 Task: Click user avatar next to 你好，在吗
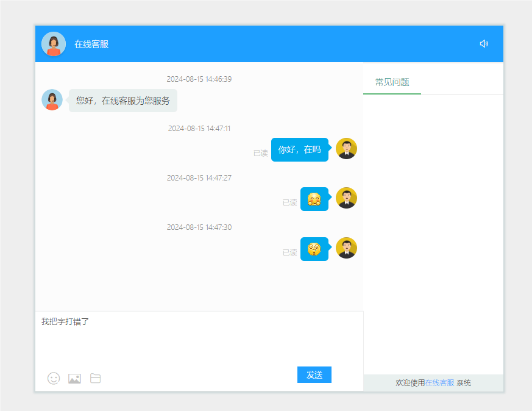click(x=346, y=149)
